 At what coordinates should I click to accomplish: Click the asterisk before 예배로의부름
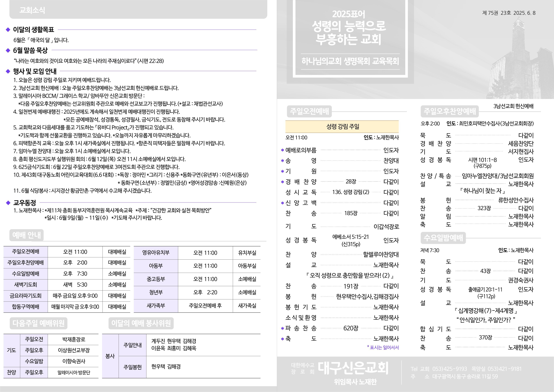(282, 150)
